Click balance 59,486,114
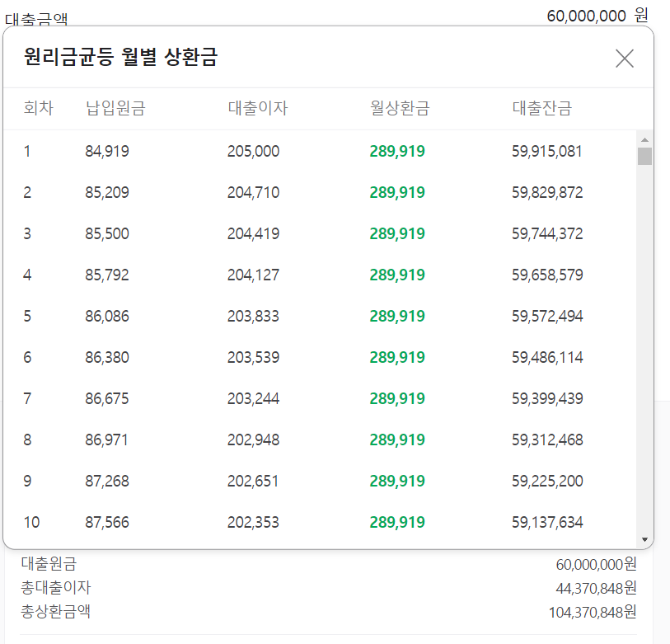The image size is (670, 644). (x=547, y=357)
